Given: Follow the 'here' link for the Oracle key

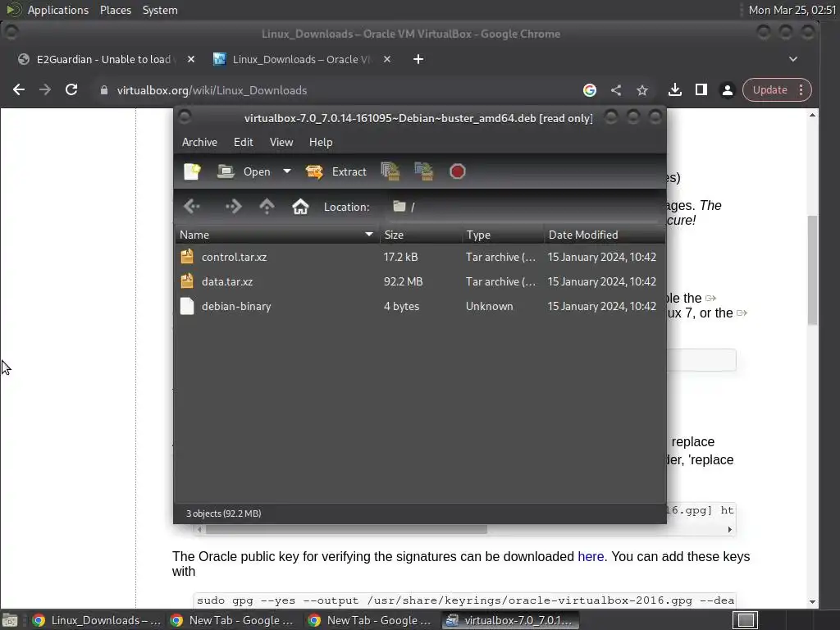Looking at the screenshot, I should 591,557.
